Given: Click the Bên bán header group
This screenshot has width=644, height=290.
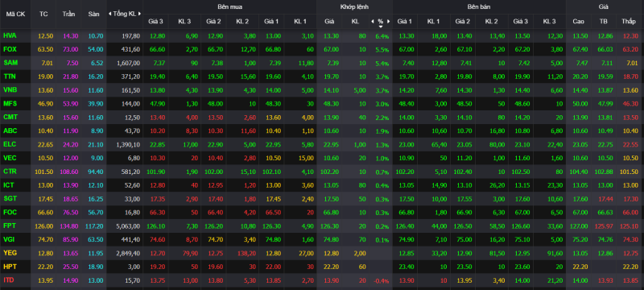Looking at the screenshot, I should click(479, 7).
